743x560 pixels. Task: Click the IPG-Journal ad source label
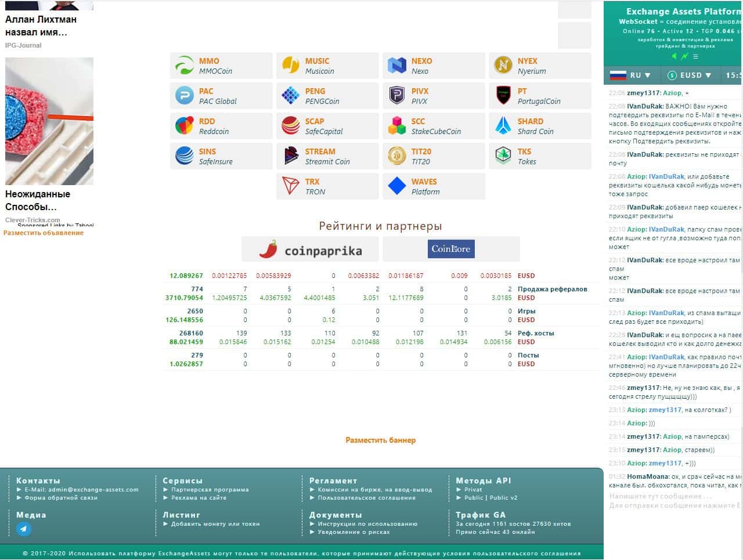23,45
